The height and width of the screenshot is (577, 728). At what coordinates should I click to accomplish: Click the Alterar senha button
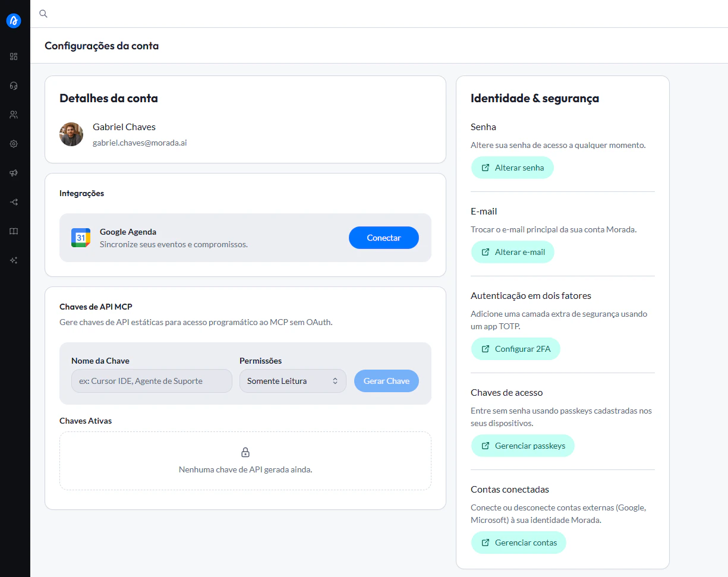tap(512, 168)
